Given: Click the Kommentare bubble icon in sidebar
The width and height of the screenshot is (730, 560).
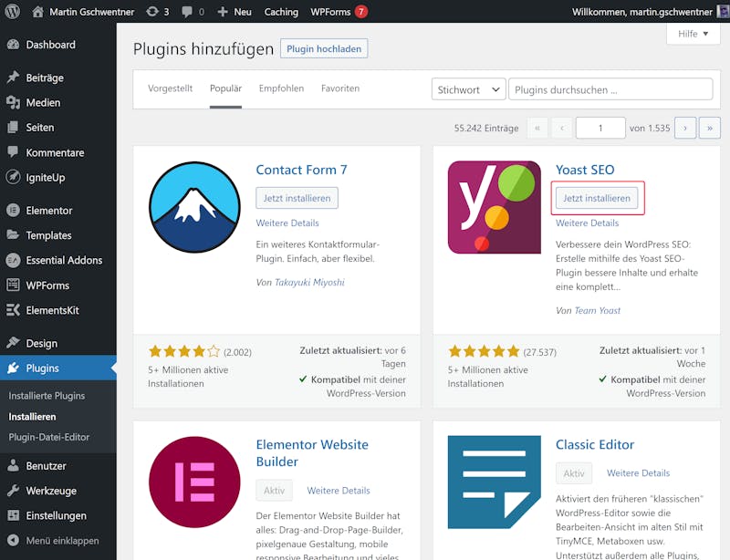Looking at the screenshot, I should 13,152.
